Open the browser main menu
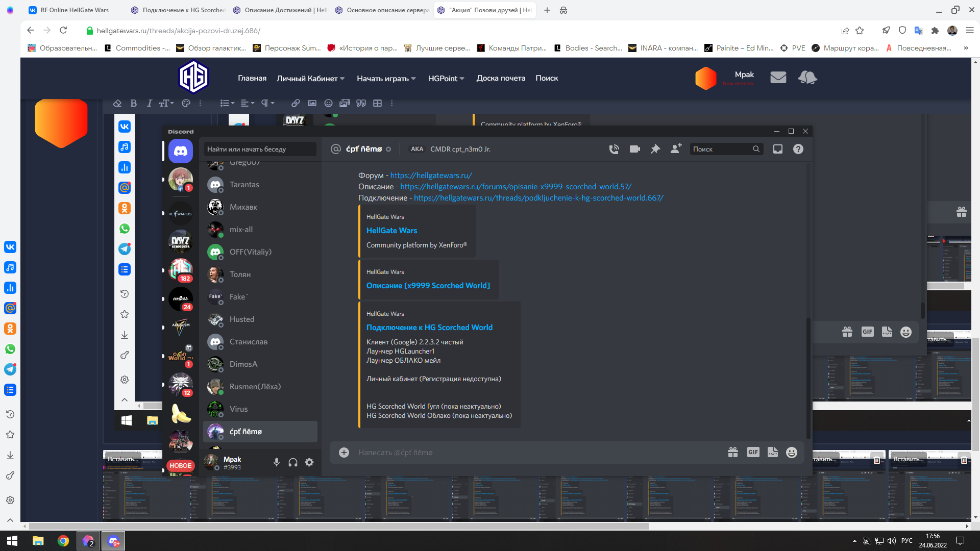This screenshot has width=980, height=551. coord(970,31)
